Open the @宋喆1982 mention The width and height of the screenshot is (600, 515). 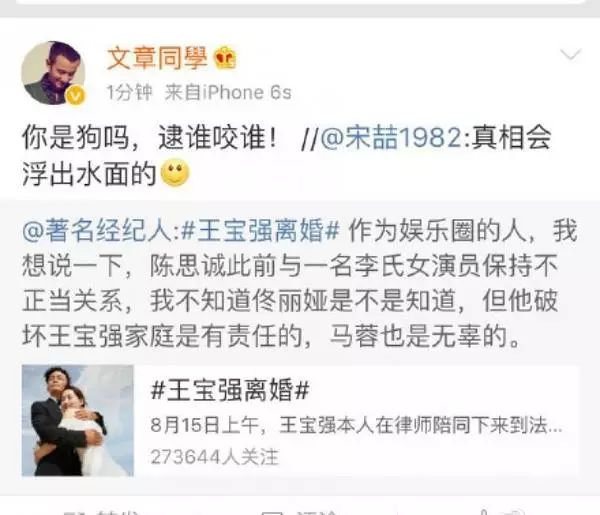391,138
